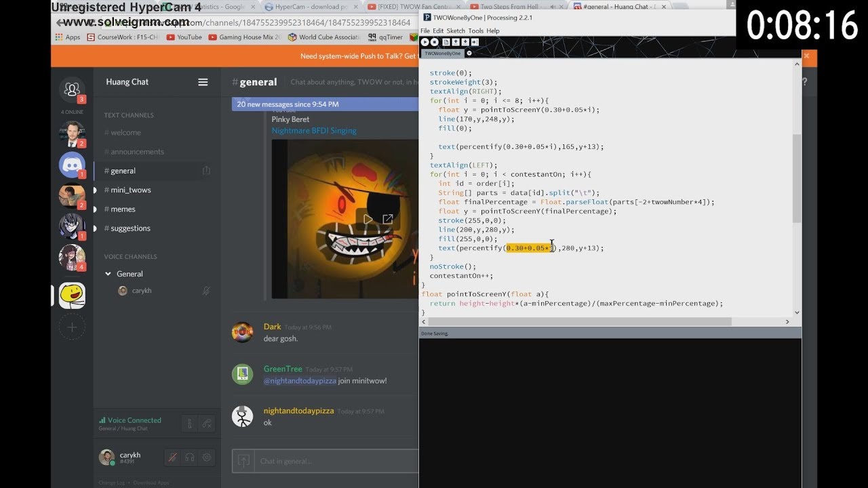868x488 pixels.
Task: Click Processing editor vertical scrollbar
Action: pos(797,178)
